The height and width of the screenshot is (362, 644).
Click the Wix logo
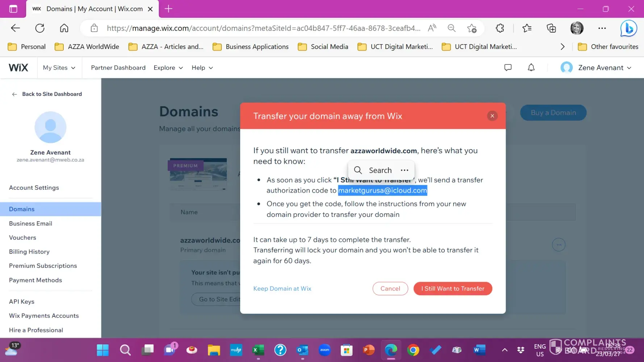tap(18, 68)
